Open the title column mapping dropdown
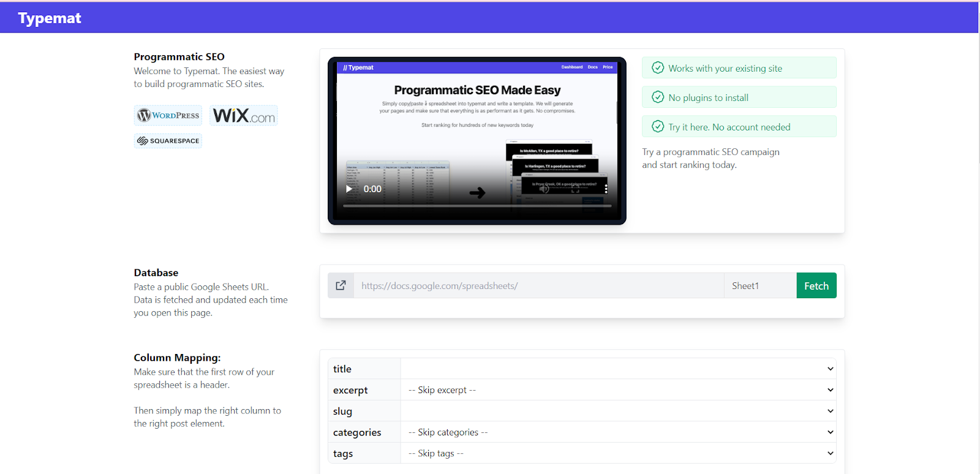This screenshot has height=474, width=980. click(619, 369)
